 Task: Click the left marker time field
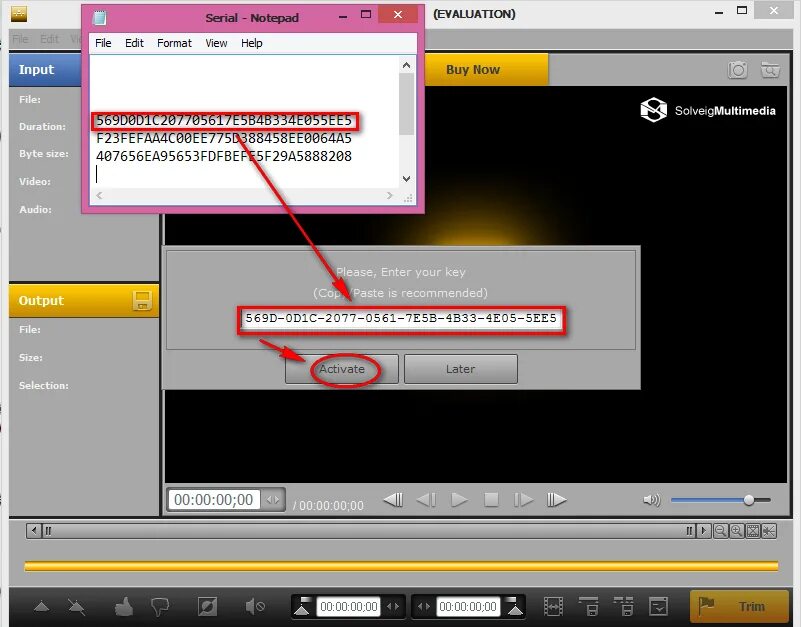(349, 607)
